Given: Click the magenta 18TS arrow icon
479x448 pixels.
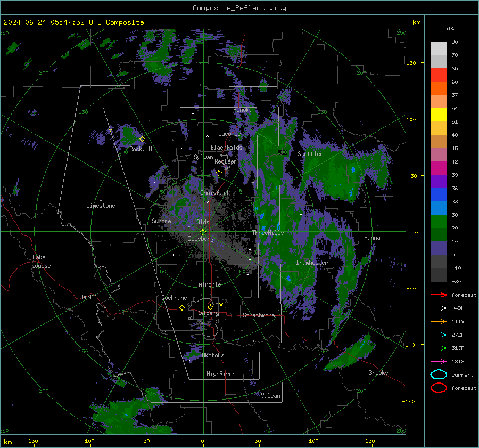Looking at the screenshot, I should (439, 362).
